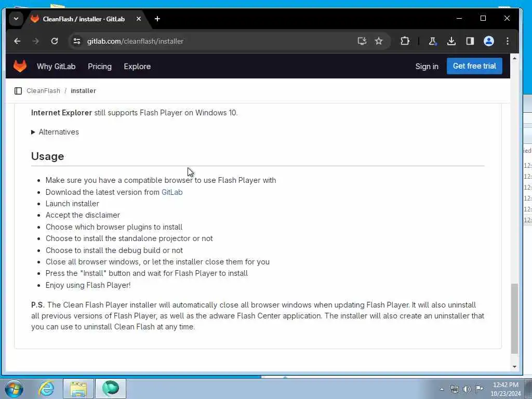532x399 pixels.
Task: Toggle the browser side panel icon
Action: 470,41
